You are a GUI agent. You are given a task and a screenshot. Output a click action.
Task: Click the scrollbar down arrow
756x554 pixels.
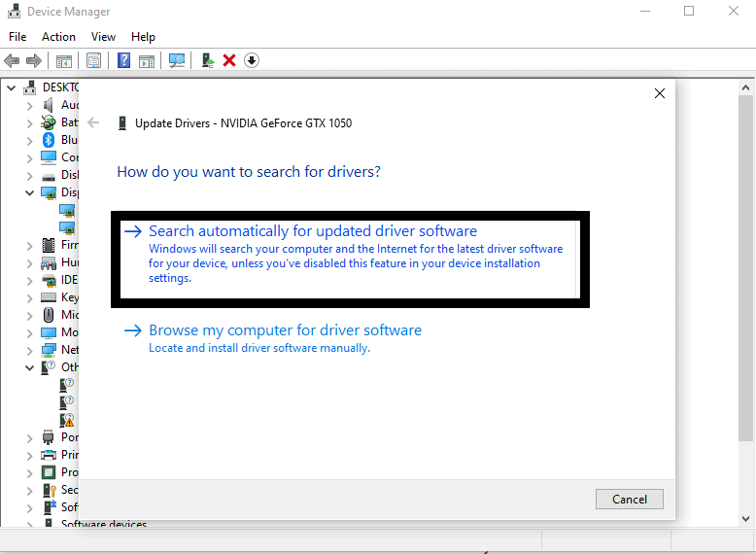(x=745, y=519)
